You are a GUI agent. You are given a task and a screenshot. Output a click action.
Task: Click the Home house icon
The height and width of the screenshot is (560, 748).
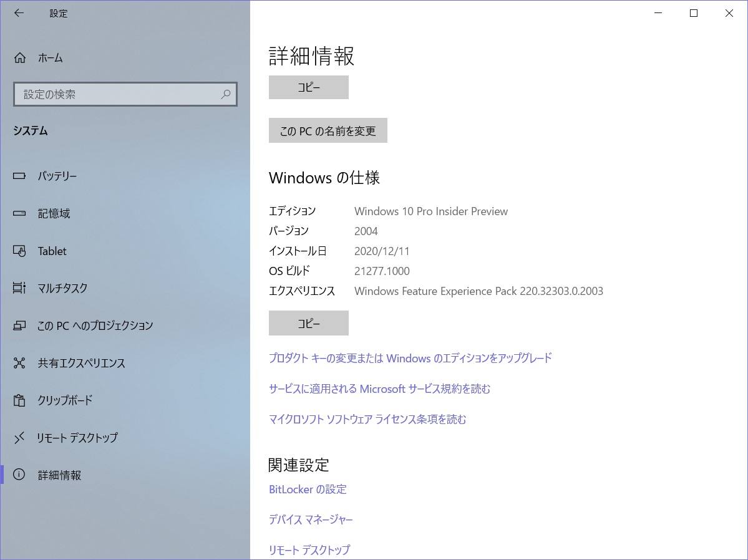pos(19,58)
